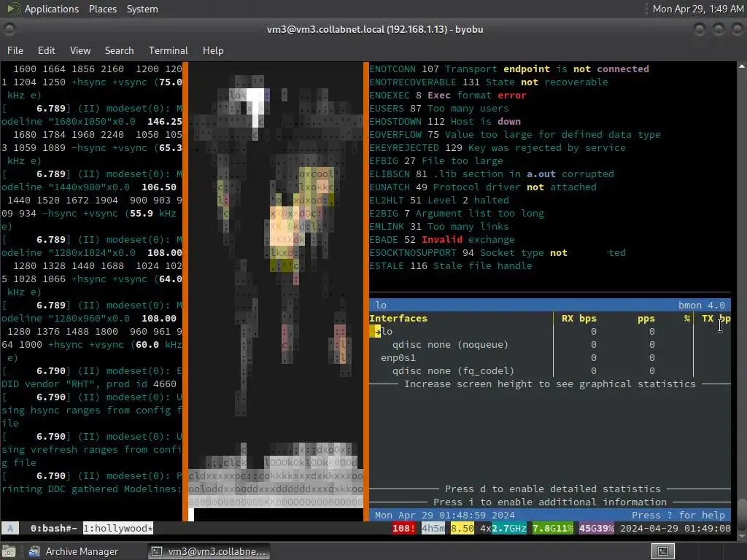
Task: Click the Archive Manager icon in taskbar
Action: point(34,551)
